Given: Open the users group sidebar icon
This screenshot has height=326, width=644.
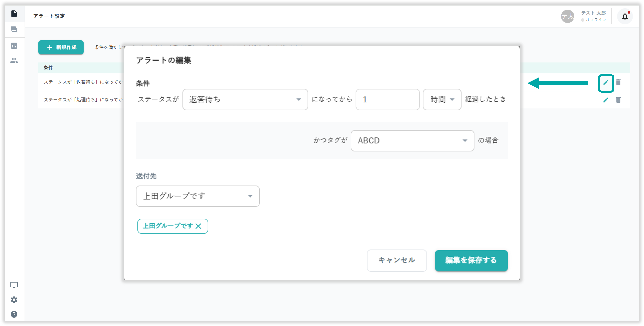Looking at the screenshot, I should 14,61.
